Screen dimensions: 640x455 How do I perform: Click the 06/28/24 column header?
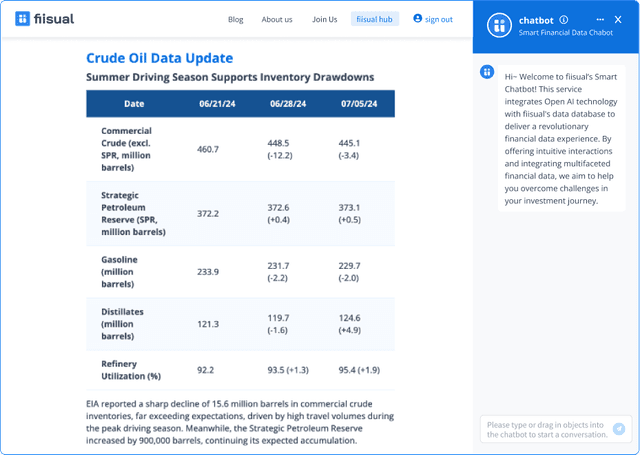pyautogui.click(x=287, y=104)
